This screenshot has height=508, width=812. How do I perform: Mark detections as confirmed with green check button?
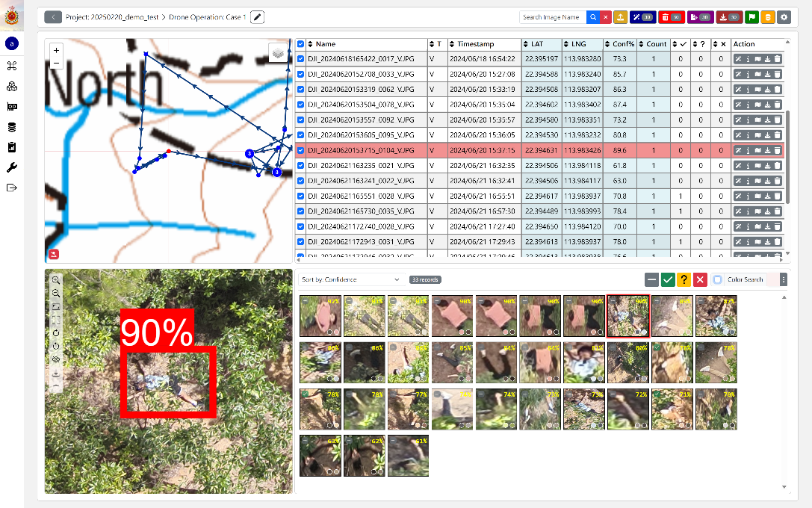[668, 279]
